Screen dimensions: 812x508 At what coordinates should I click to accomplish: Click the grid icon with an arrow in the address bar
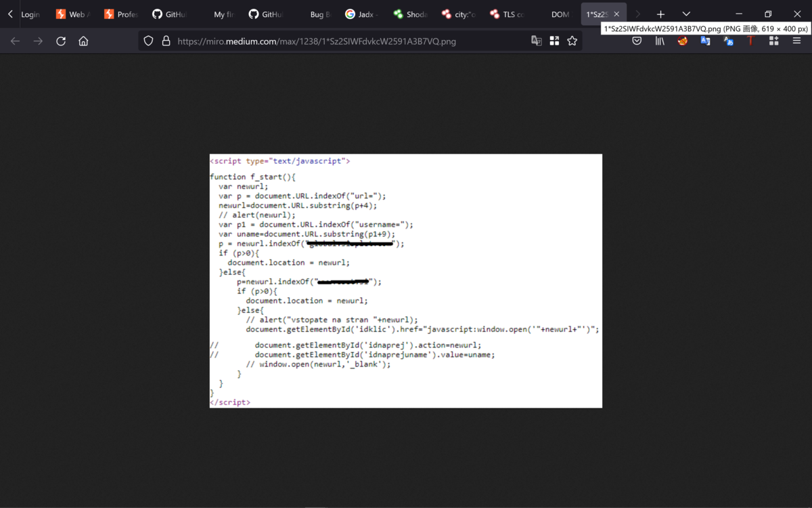554,41
